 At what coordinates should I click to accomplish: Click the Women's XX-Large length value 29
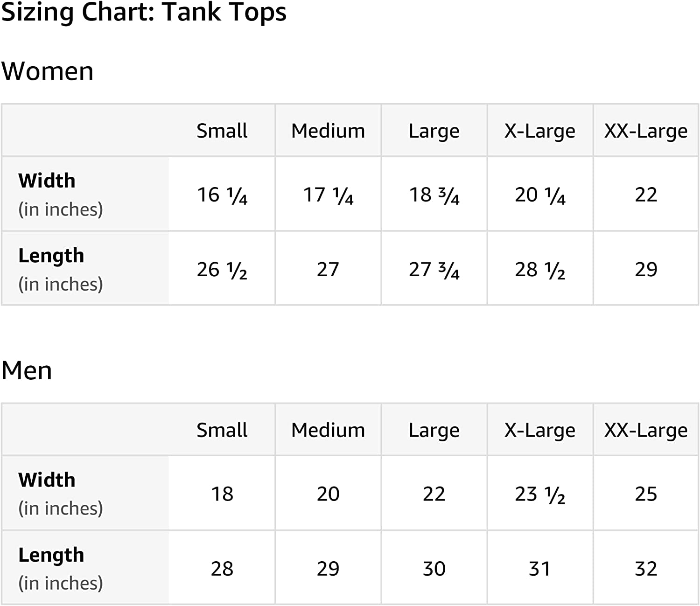click(x=646, y=270)
